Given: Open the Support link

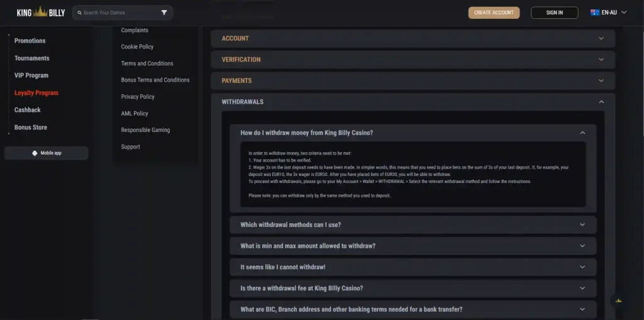Looking at the screenshot, I should point(131,146).
